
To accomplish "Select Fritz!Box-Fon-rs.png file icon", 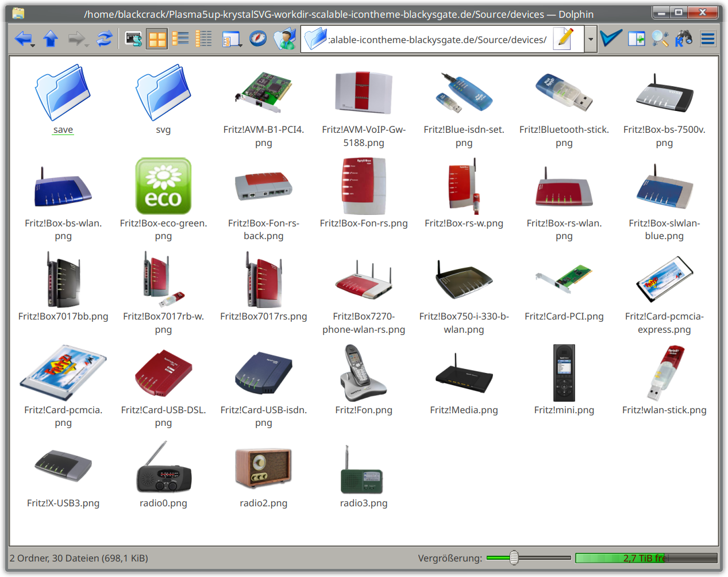I will [364, 186].
